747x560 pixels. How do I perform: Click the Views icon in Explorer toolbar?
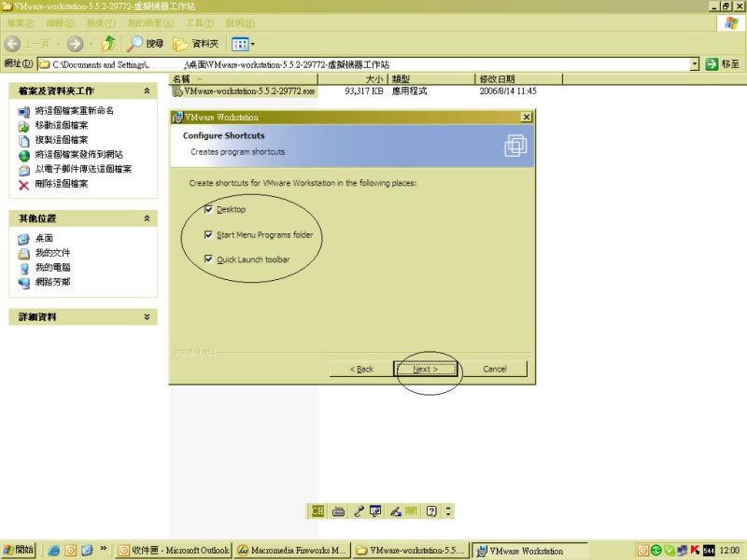tap(240, 44)
